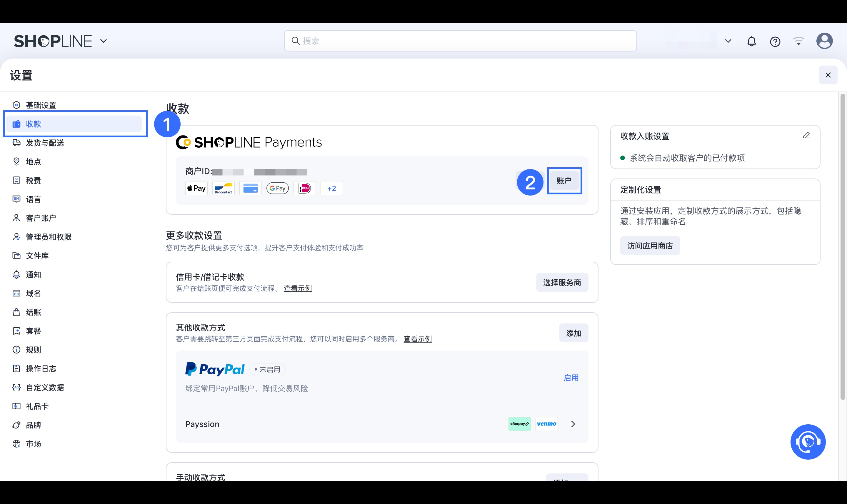This screenshot has width=847, height=504.
Task: Click the blue credit card icon
Action: 250,188
